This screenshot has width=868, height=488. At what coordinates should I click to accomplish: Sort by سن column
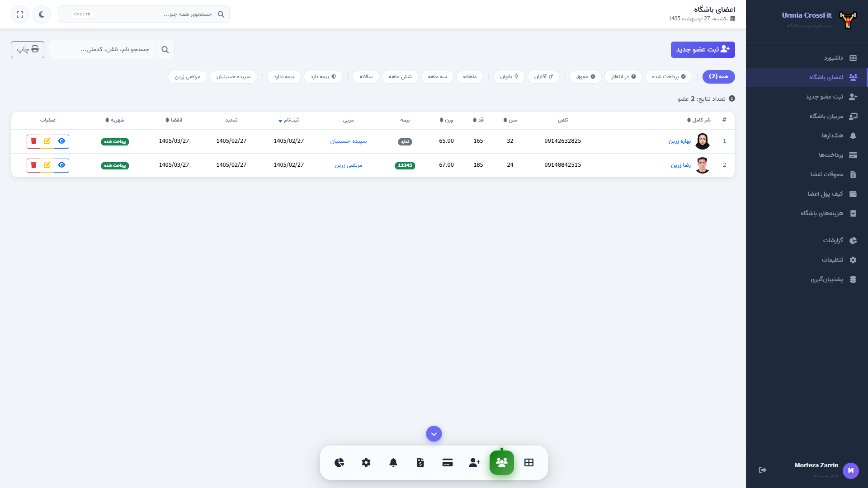pyautogui.click(x=510, y=120)
